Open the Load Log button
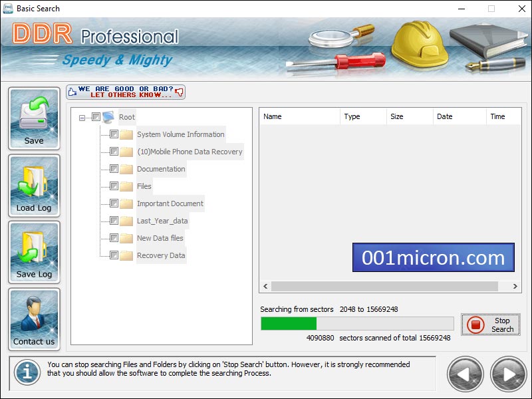Viewport: 532px width, 399px height. [34, 186]
